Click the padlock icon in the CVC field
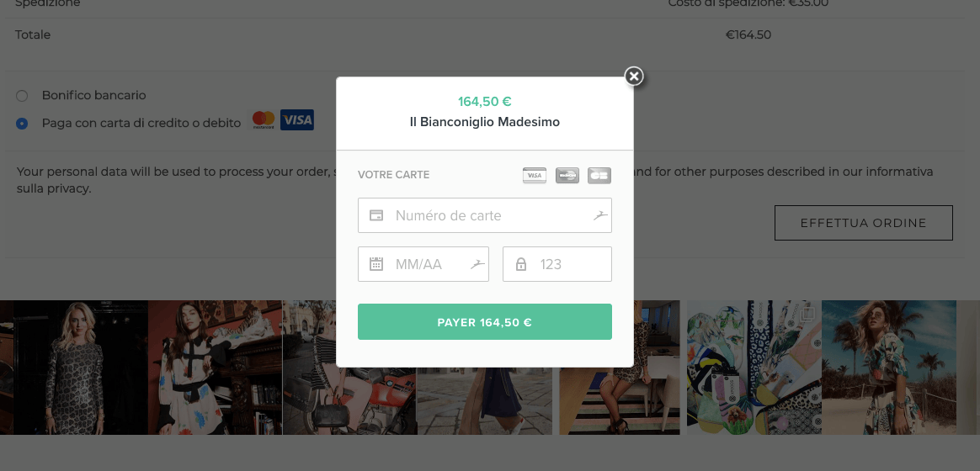This screenshot has height=471, width=980. (521, 264)
